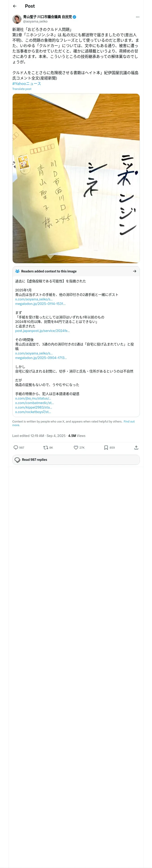Viewport: 152px width, 868px height.
Task: Go back using the back arrow
Action: pyautogui.click(x=14, y=6)
